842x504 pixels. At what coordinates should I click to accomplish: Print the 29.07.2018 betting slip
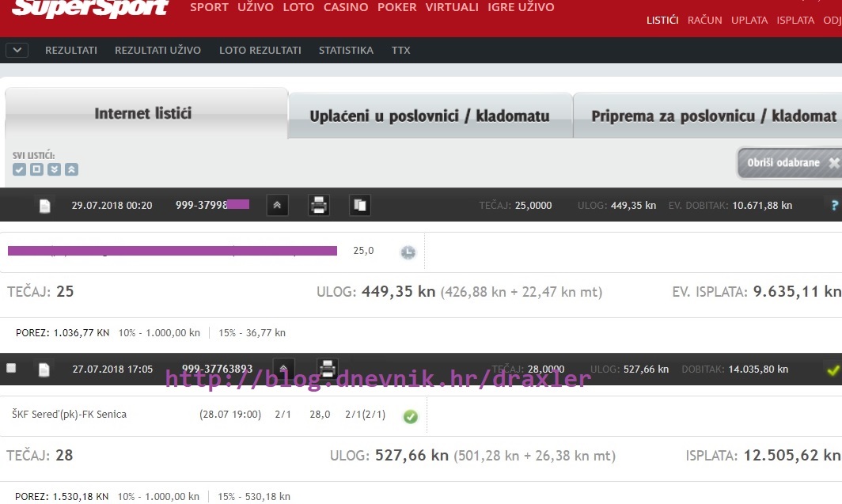pos(318,206)
